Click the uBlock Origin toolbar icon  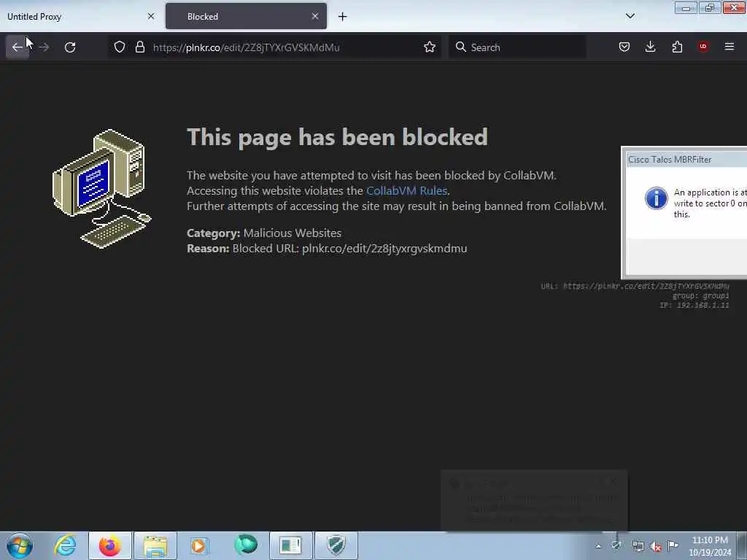tap(703, 47)
